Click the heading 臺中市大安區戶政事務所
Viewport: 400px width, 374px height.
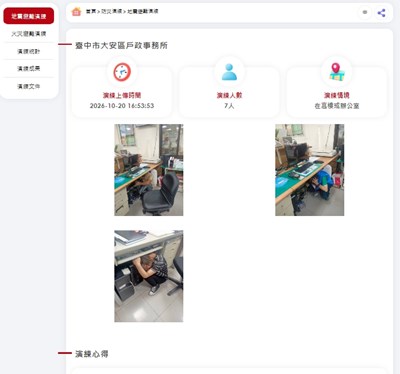121,45
